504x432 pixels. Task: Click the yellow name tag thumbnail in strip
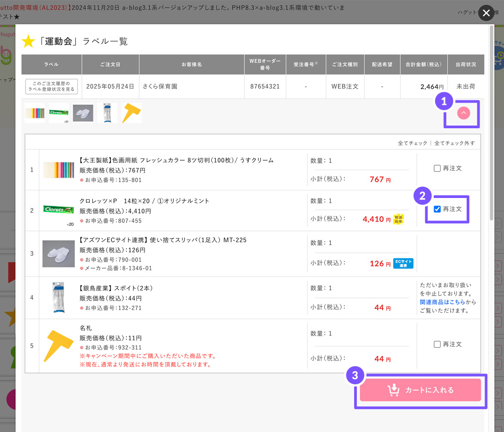tap(131, 113)
